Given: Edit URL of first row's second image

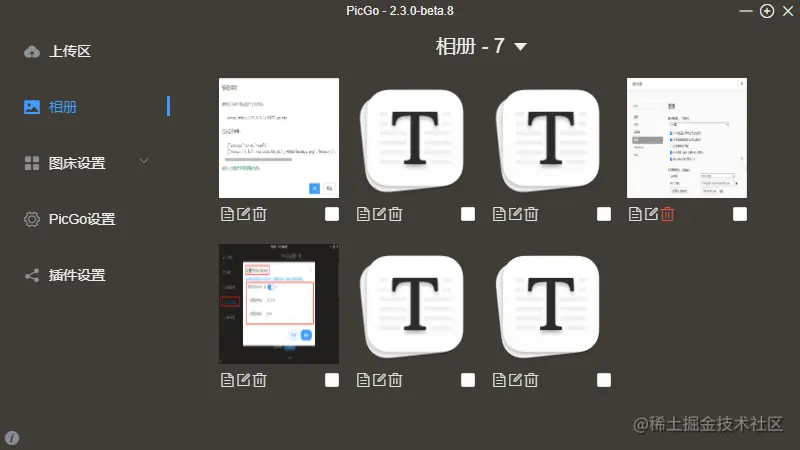Looking at the screenshot, I should pos(379,214).
